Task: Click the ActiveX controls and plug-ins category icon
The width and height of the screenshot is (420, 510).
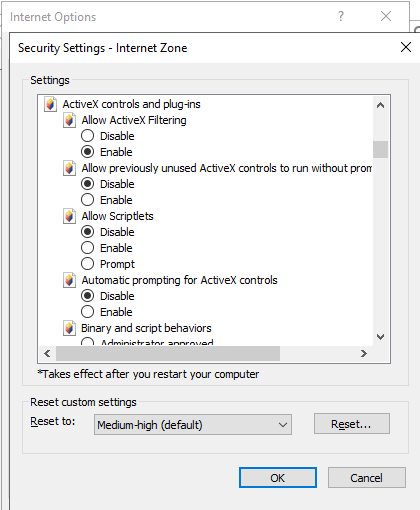Action: pos(50,104)
